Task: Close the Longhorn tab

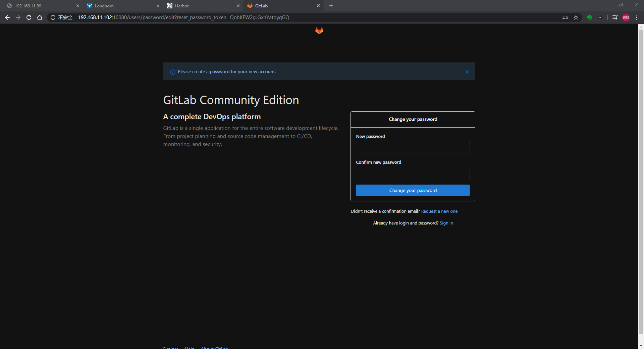Action: 158,6
